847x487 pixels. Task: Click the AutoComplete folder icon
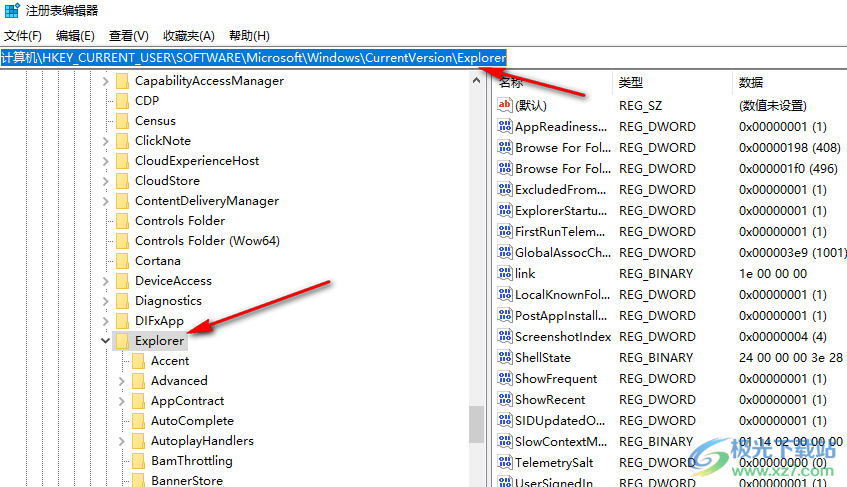(x=138, y=421)
